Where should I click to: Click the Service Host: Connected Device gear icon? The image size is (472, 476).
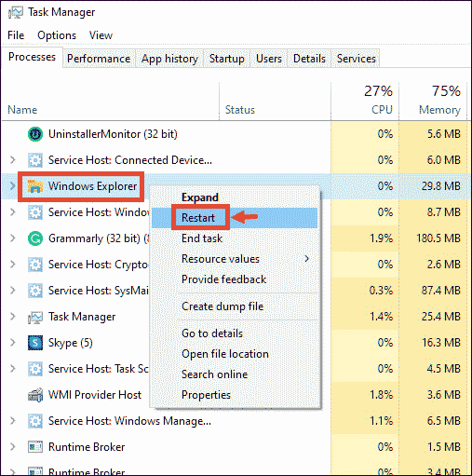(35, 160)
